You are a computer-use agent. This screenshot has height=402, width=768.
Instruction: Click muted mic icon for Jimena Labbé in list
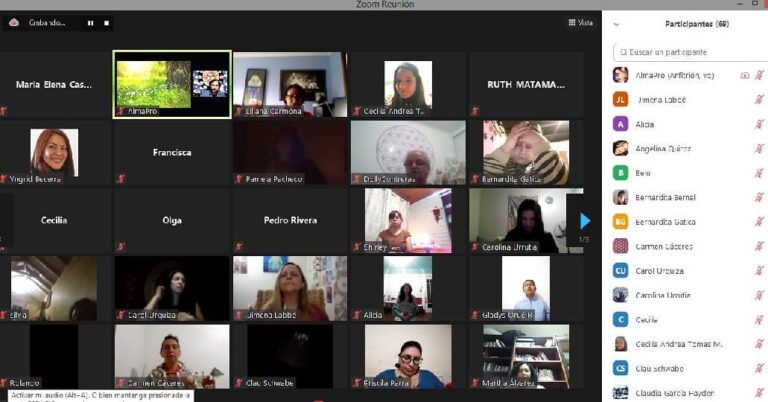pos(759,100)
